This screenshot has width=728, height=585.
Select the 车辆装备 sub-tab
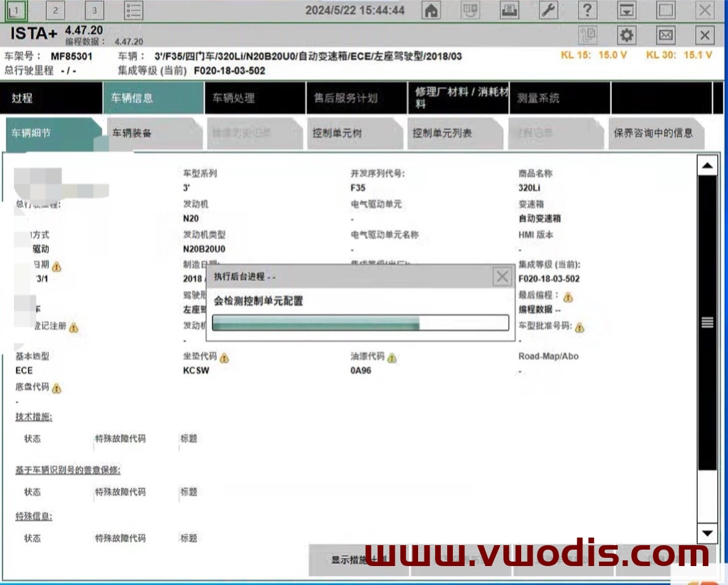click(154, 133)
